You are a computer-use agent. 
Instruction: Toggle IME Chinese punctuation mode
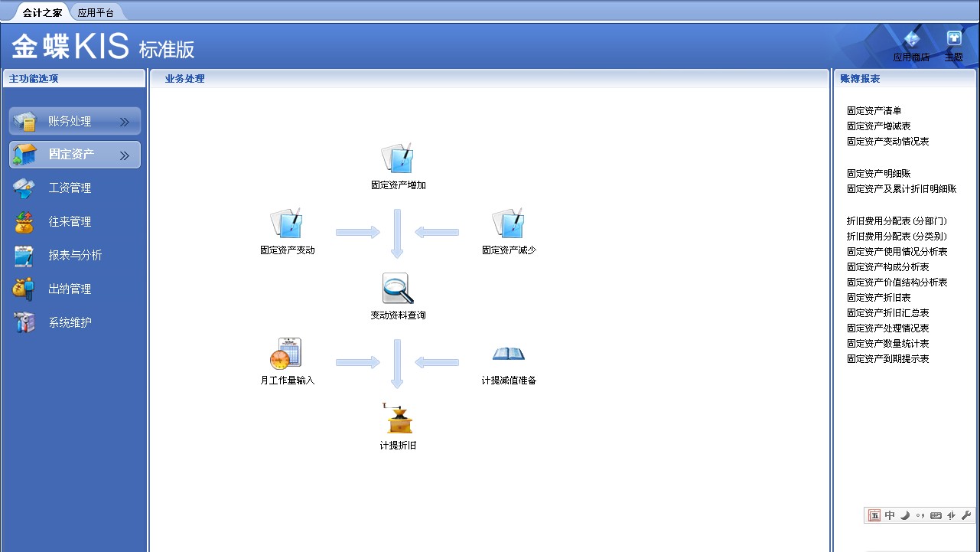pos(920,515)
